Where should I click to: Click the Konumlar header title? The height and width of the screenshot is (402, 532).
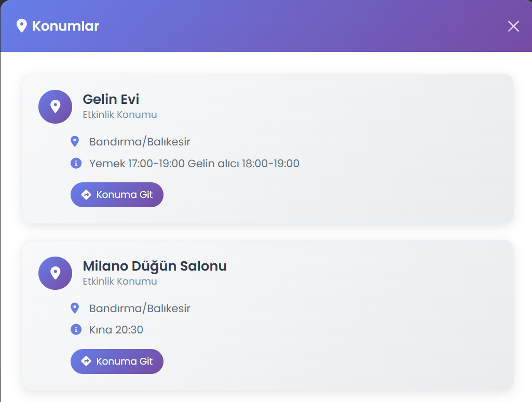[65, 26]
